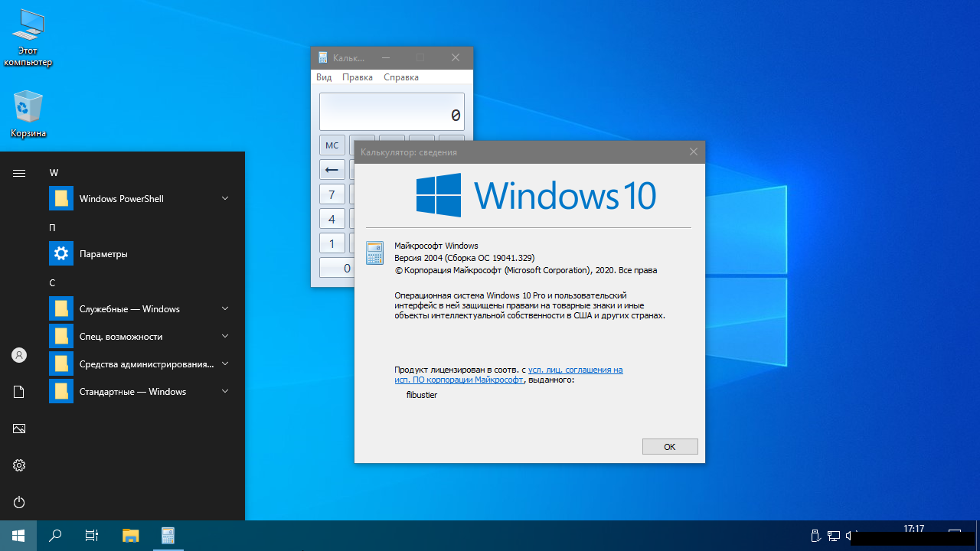Click the letter С group header

(53, 282)
